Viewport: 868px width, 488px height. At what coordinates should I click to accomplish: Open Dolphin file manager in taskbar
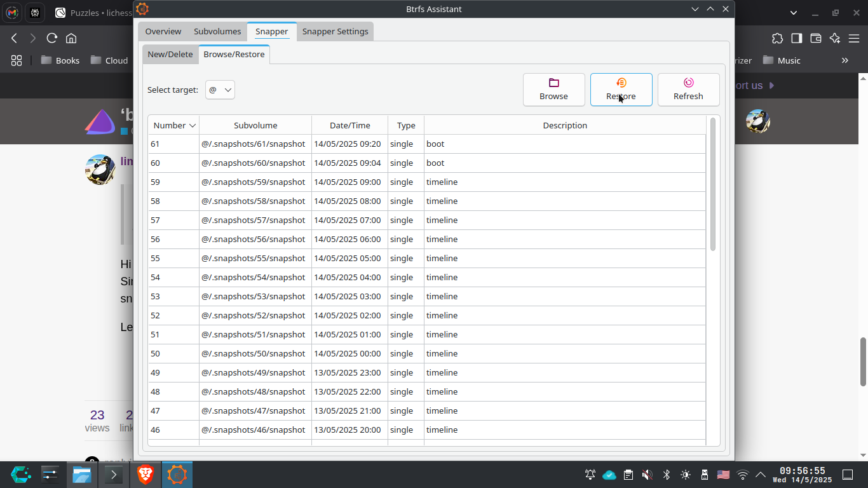point(82,475)
